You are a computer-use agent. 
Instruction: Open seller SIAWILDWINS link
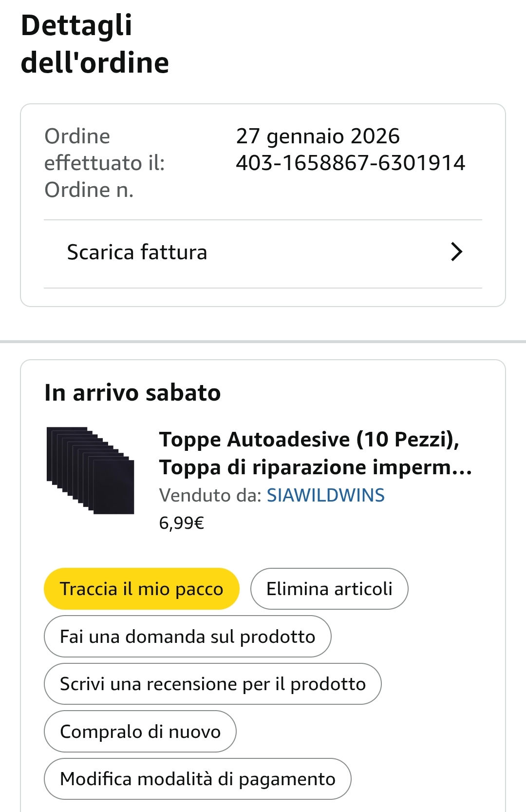325,495
